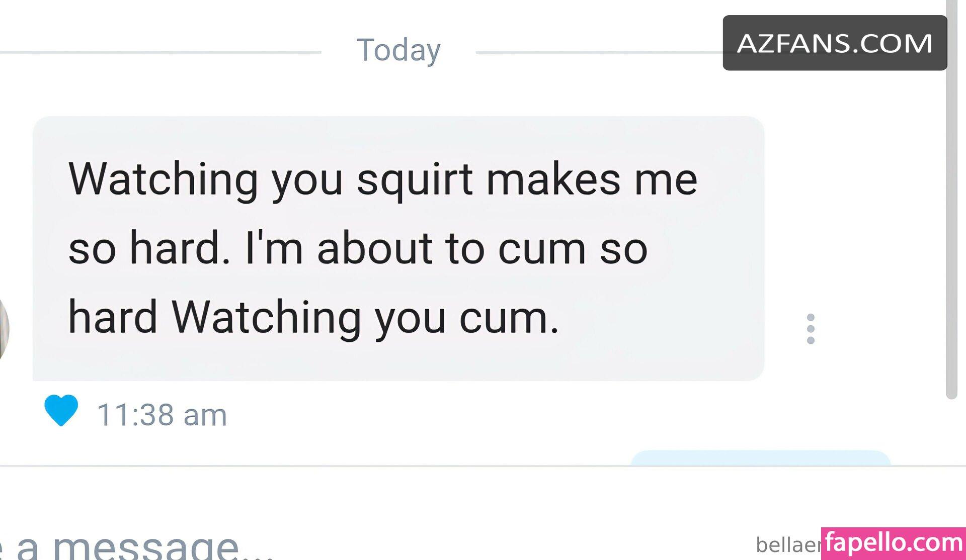
Task: Expand message actions with vertical dots
Action: tap(811, 329)
